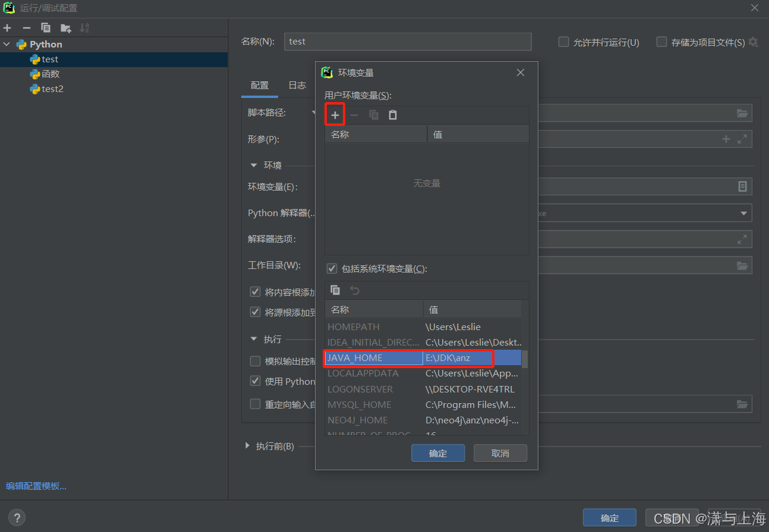Collapse the 执行 section
769x532 pixels.
pyautogui.click(x=254, y=339)
